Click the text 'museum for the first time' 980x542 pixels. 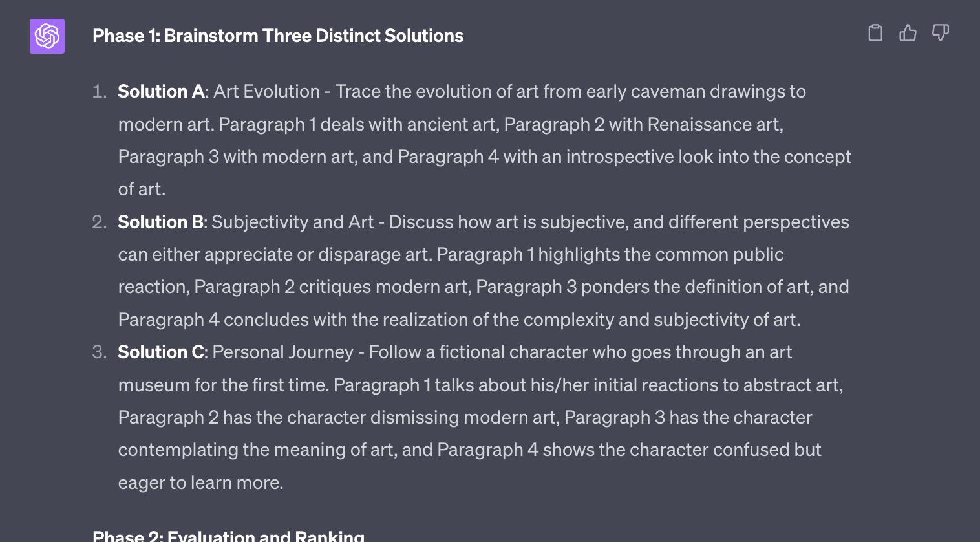click(223, 385)
